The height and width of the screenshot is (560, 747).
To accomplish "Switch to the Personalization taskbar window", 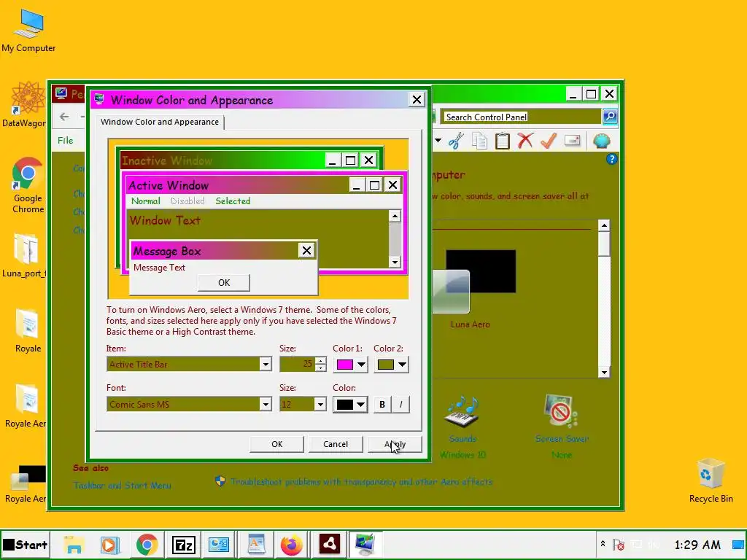I will click(365, 544).
